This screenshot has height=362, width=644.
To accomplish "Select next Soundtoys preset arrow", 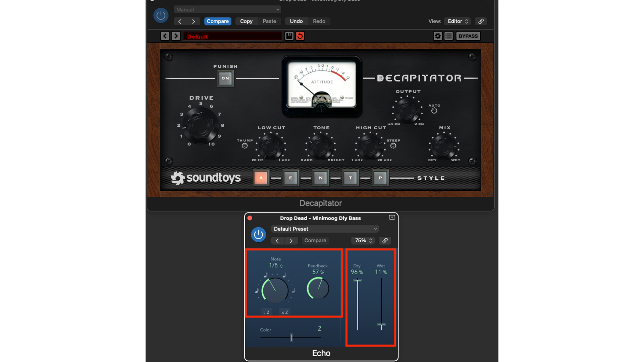I will (x=176, y=36).
